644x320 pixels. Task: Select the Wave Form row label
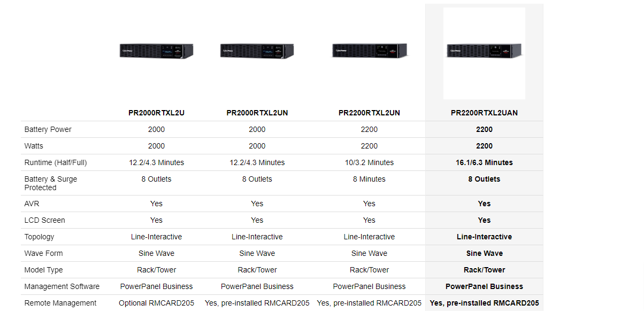44,253
